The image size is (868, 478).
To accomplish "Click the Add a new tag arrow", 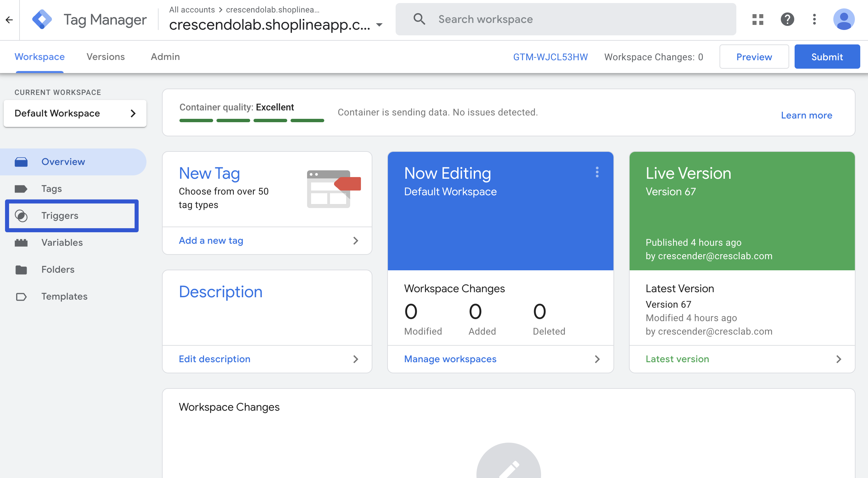I will [x=355, y=241].
